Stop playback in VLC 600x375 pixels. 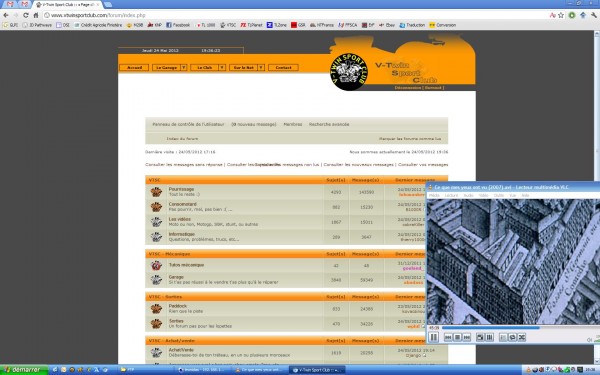457,337
